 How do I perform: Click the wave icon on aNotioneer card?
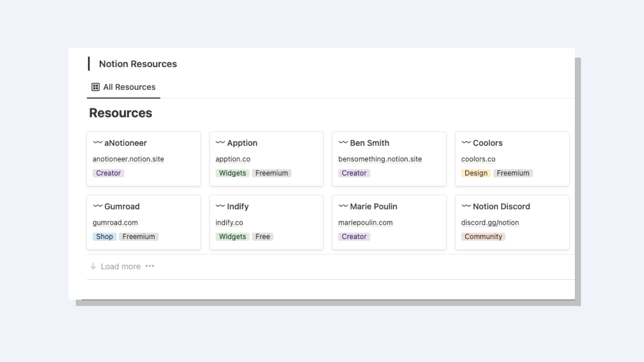(x=98, y=142)
